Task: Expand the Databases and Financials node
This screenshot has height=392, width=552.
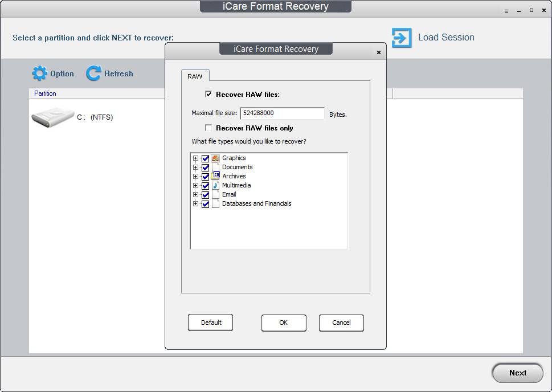Action: (196, 203)
